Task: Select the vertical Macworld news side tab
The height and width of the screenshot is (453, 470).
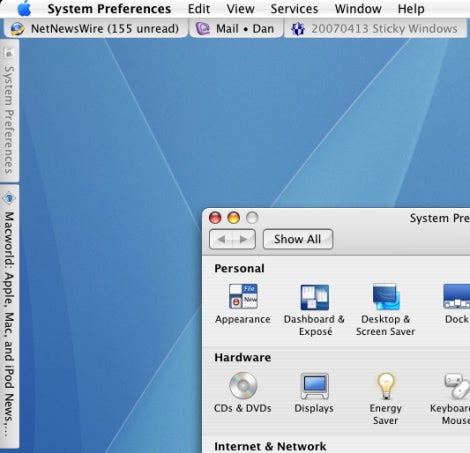Action: pyautogui.click(x=9, y=317)
